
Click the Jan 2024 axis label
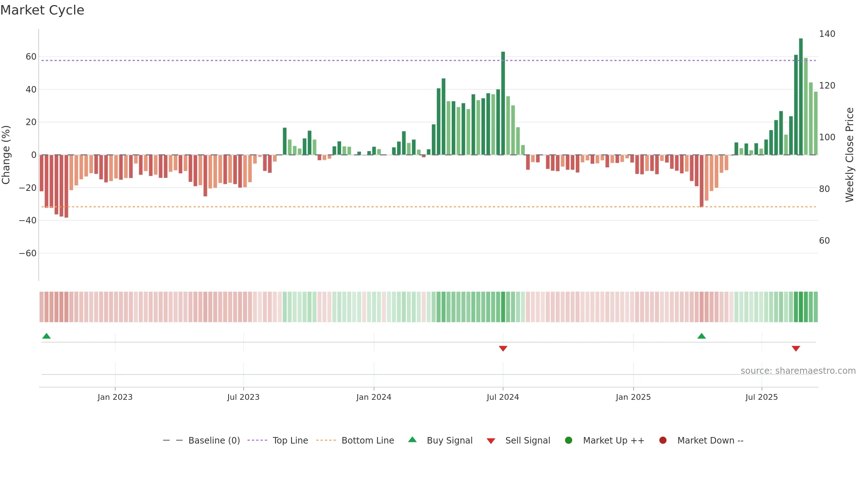(374, 397)
